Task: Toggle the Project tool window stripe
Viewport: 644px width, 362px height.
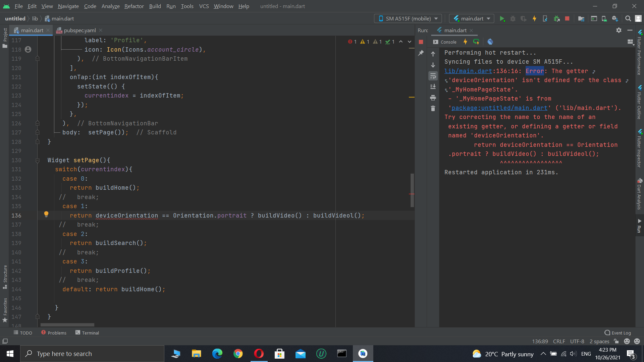Action: [5, 38]
